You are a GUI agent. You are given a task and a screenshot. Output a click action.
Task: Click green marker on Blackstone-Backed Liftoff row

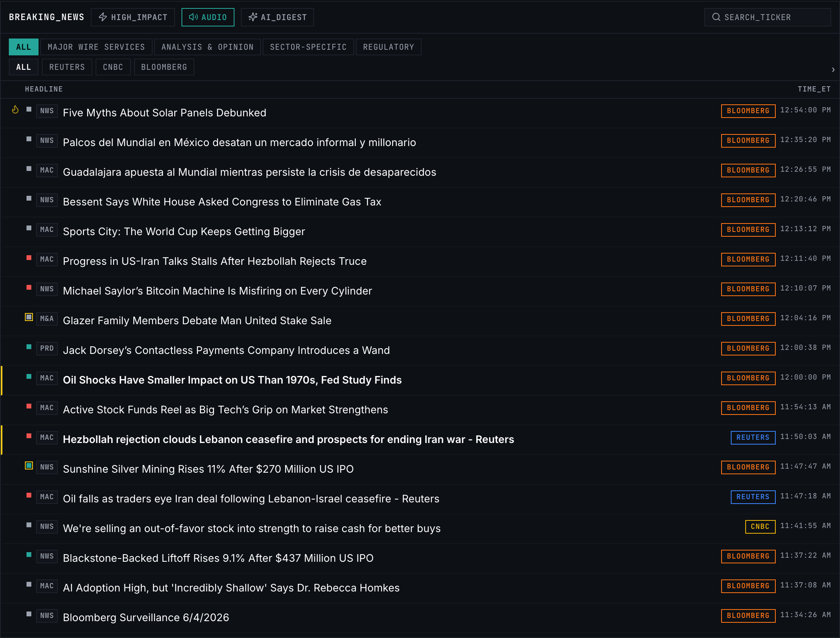click(x=29, y=555)
